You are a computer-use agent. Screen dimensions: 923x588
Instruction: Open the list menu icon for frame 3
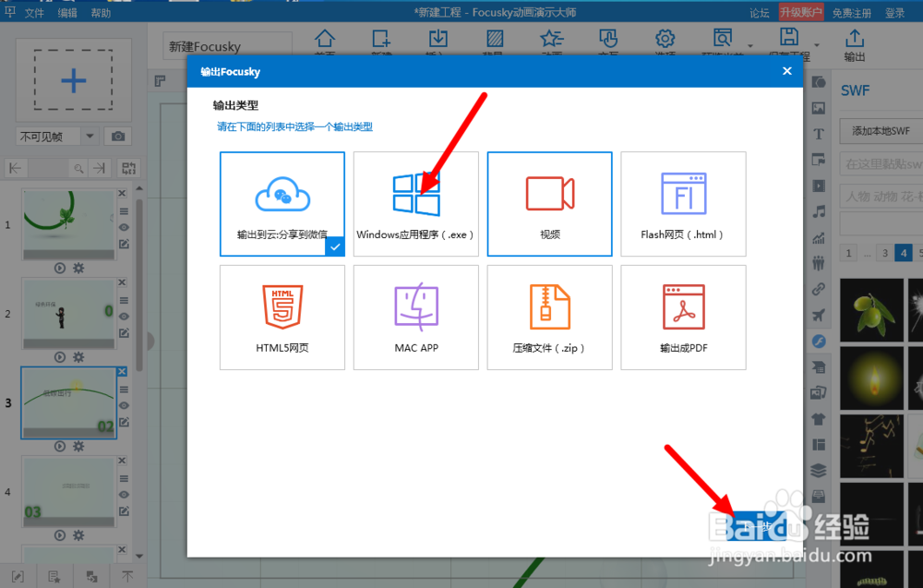125,389
